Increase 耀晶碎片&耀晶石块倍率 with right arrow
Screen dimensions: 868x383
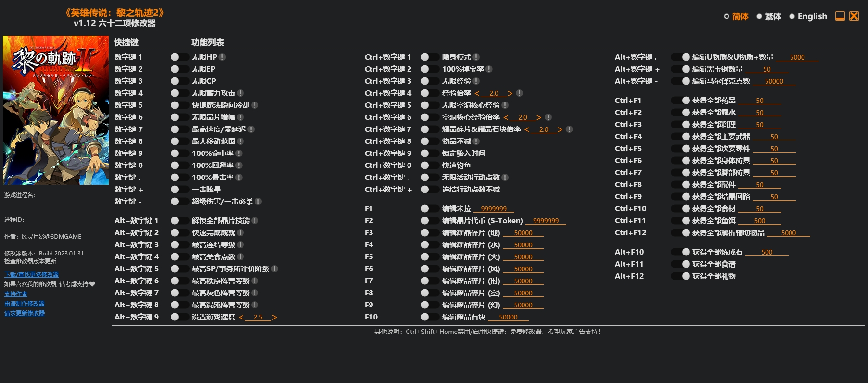point(560,129)
